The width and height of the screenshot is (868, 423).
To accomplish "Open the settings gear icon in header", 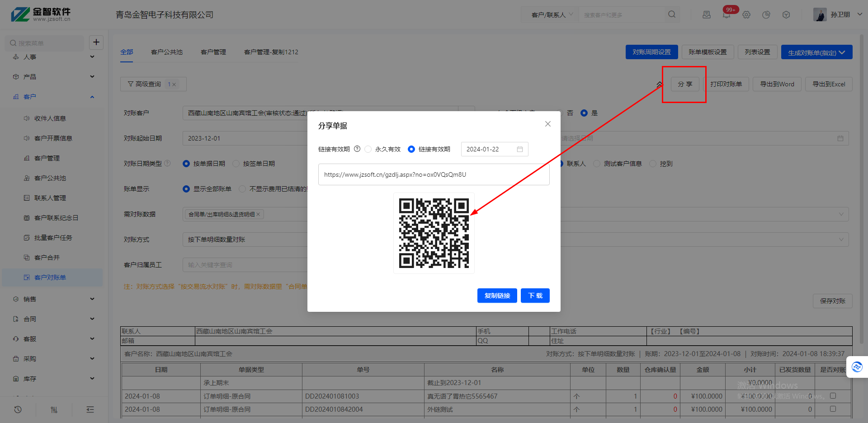I will point(746,14).
